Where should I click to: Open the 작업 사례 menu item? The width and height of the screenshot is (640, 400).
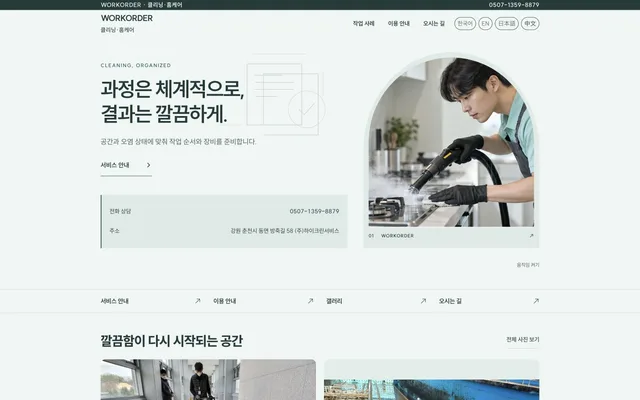coord(363,23)
